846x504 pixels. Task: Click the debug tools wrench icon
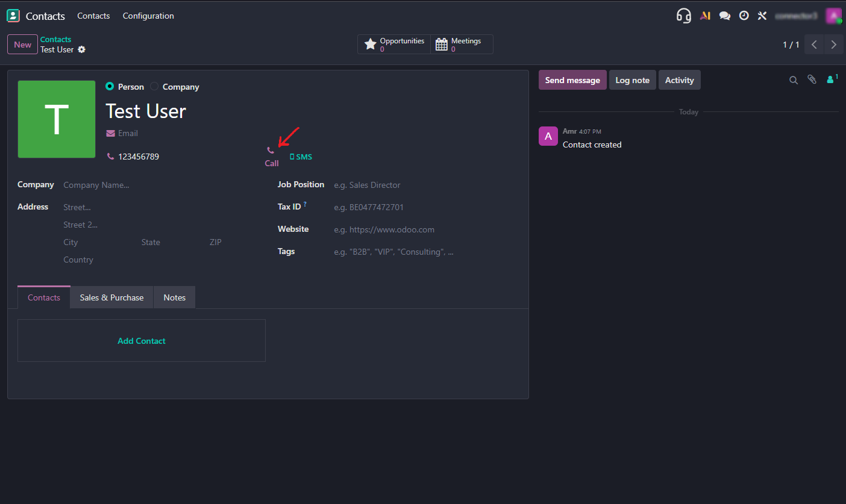(762, 16)
